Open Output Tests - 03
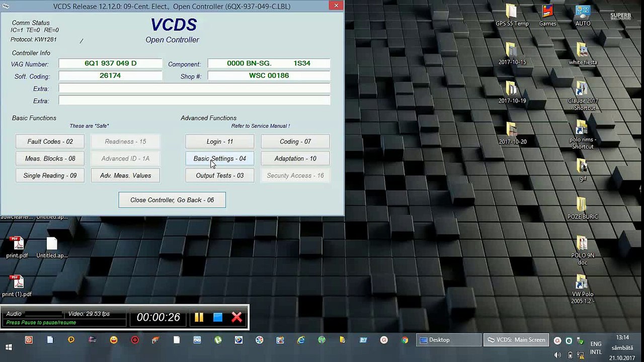 coord(220,176)
